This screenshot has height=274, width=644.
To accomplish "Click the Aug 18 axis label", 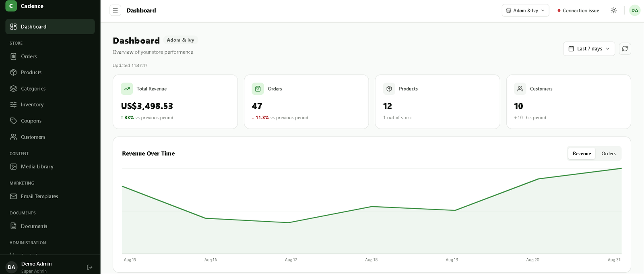I will click(x=371, y=260).
